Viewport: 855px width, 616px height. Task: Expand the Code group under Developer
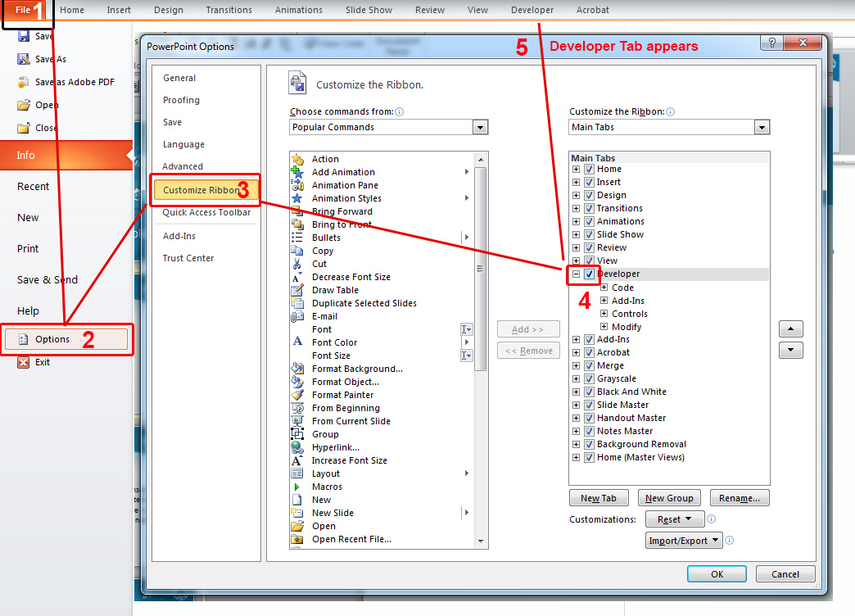[604, 287]
